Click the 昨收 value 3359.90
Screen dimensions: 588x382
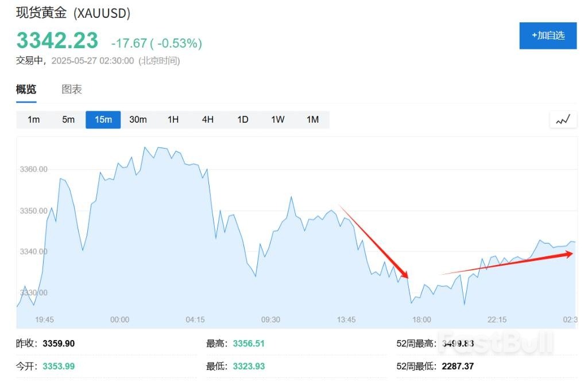click(59, 344)
